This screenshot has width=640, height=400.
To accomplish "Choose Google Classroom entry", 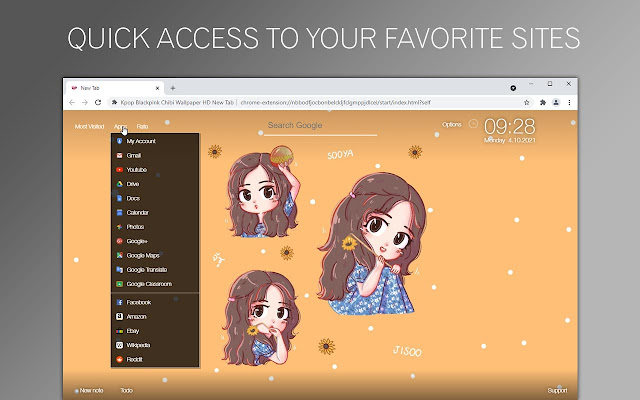I will click(155, 284).
